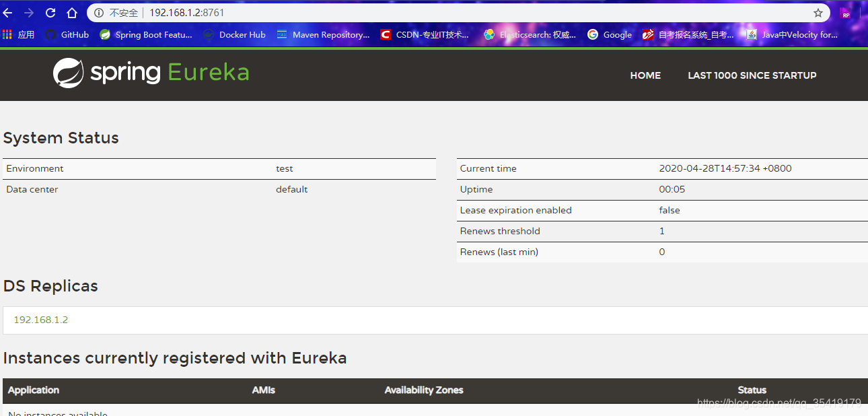Open the 192.168.1.2 DS replica link
The image size is (868, 416).
41,320
